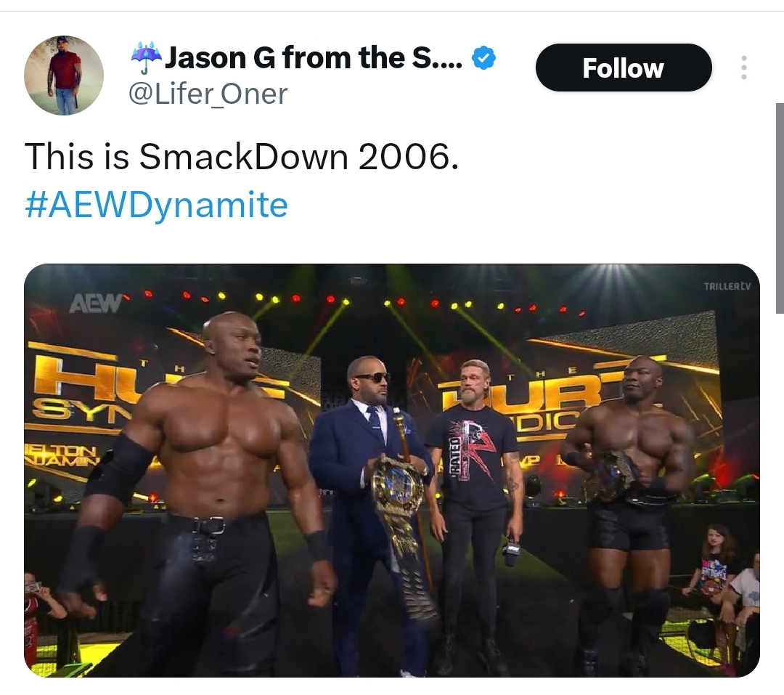Click the AEW logo watermark in photo

pos(96,304)
